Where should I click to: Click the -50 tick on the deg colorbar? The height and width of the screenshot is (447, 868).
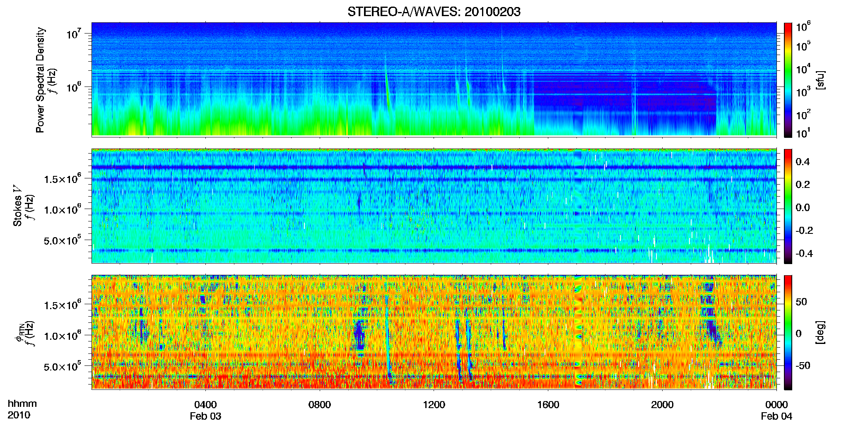click(x=803, y=365)
